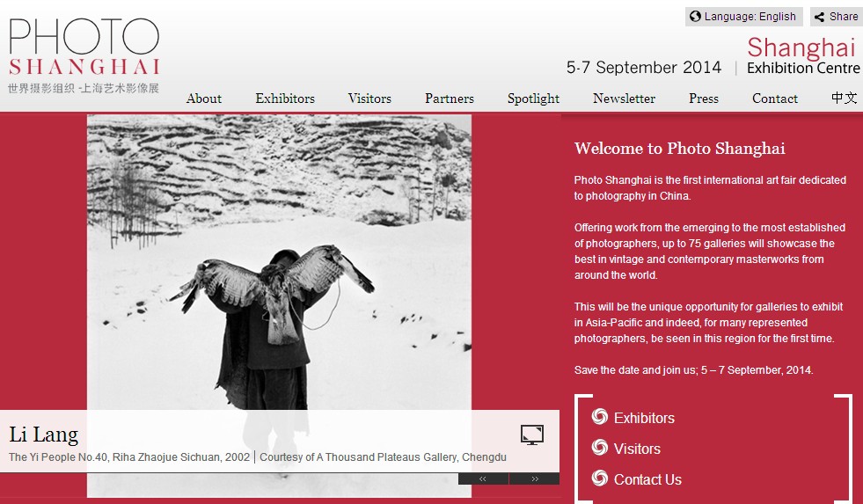This screenshot has width=863, height=504.
Task: Open the Exhibitors navigation item
Action: (285, 99)
